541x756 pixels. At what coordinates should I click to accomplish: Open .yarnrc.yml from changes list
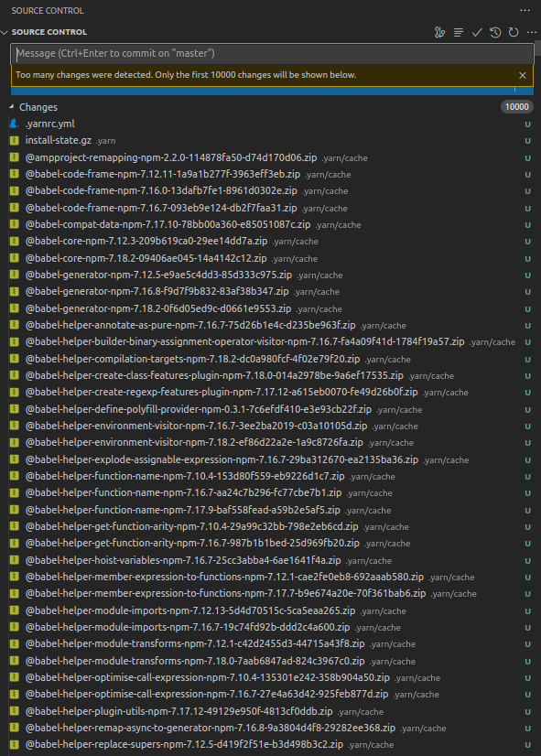click(49, 124)
